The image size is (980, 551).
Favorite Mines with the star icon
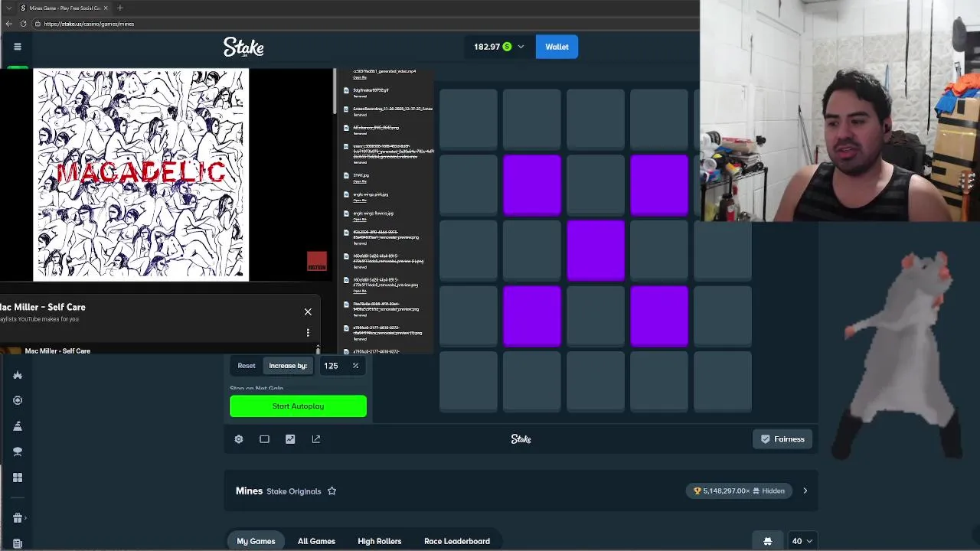(332, 491)
